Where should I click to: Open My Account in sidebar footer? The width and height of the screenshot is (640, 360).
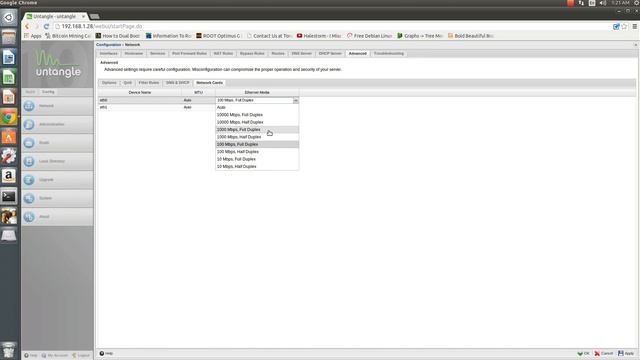(x=55, y=356)
